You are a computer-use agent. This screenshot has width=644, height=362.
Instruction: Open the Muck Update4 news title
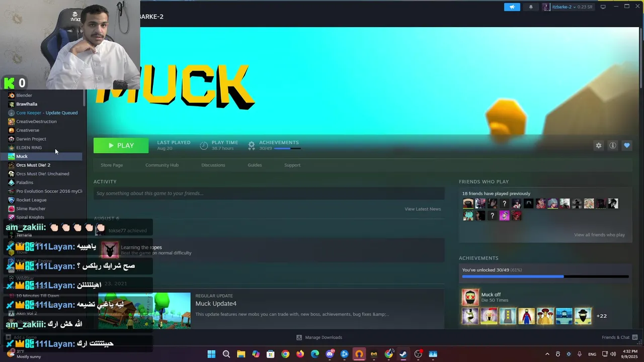pyautogui.click(x=216, y=304)
